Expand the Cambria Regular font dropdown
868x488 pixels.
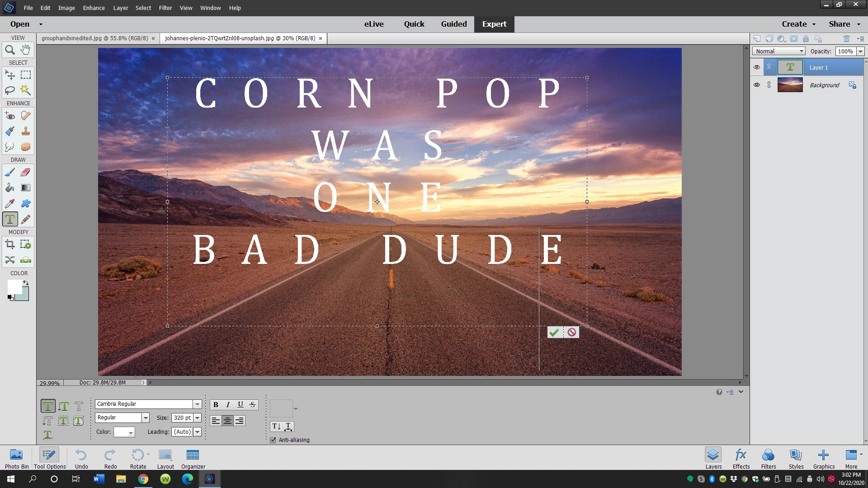click(197, 404)
